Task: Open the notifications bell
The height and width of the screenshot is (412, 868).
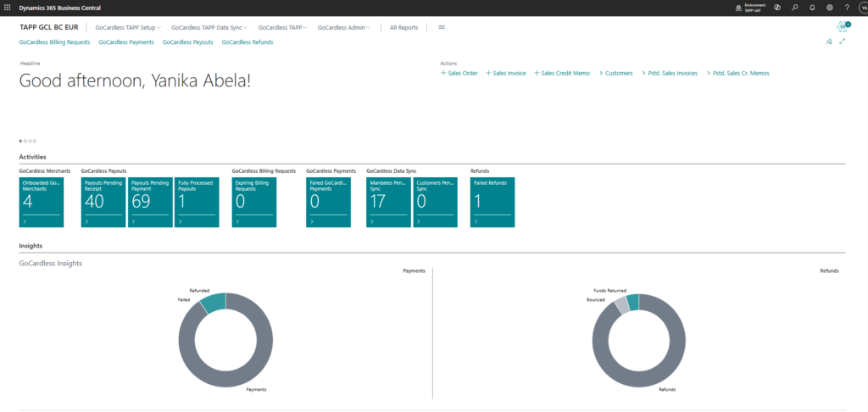Action: coord(812,8)
